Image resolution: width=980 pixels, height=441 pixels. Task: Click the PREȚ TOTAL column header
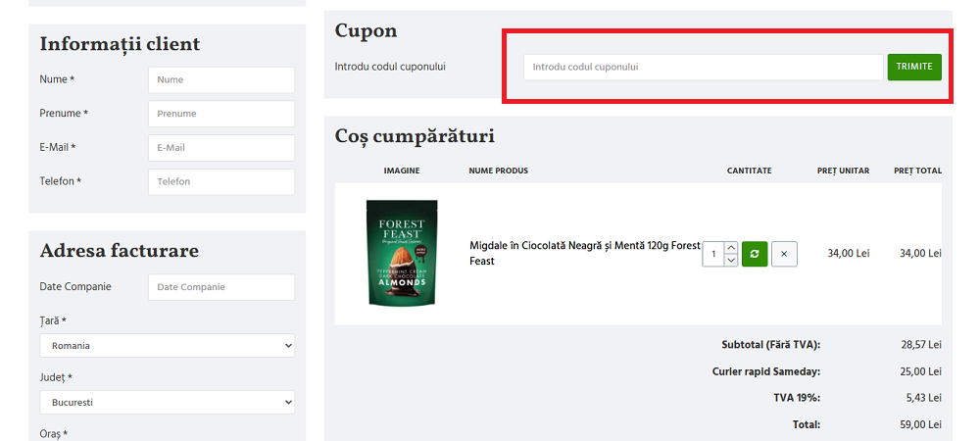pos(917,171)
